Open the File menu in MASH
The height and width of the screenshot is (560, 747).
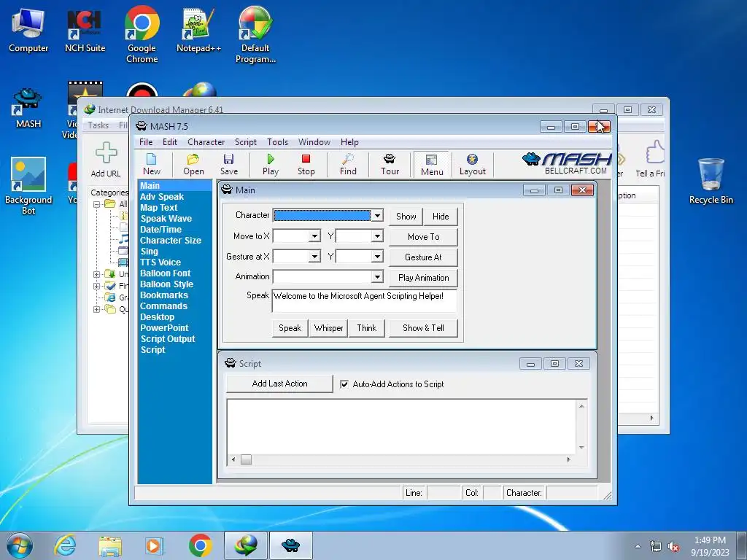point(146,142)
